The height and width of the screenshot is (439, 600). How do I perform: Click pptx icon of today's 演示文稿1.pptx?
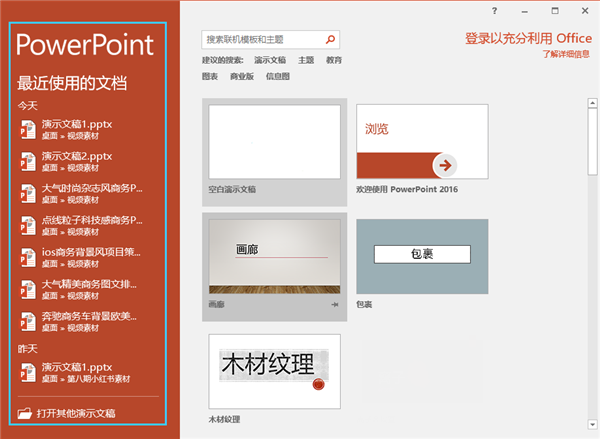tap(28, 129)
